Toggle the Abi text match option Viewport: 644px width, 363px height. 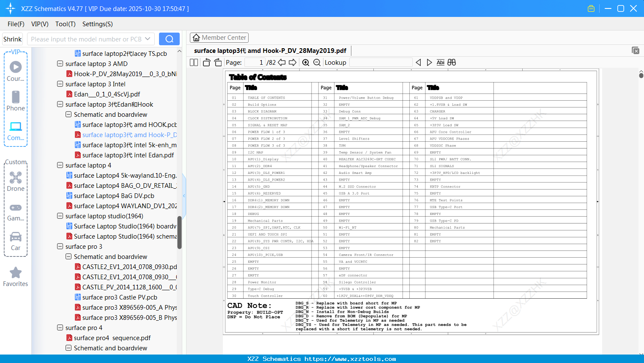[x=440, y=62]
